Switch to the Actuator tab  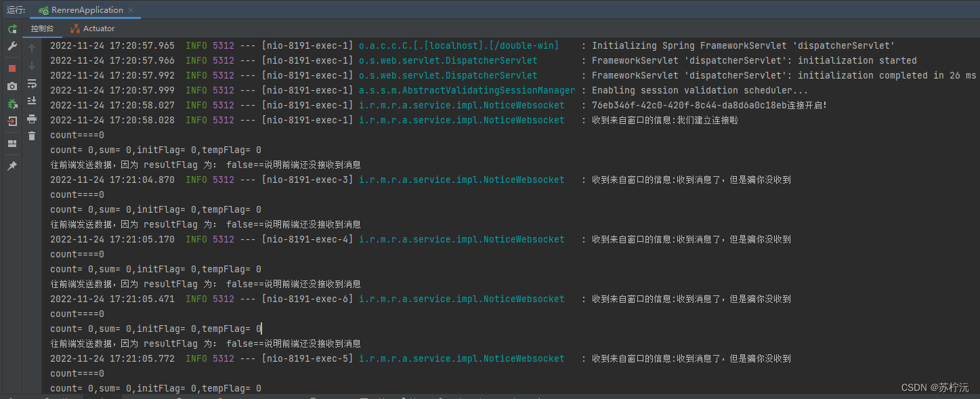(x=93, y=28)
